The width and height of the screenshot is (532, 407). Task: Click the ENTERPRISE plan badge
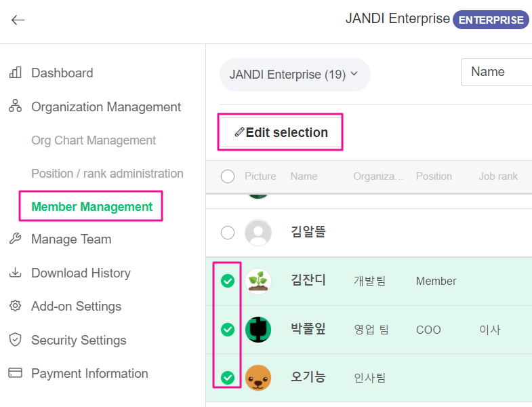491,20
